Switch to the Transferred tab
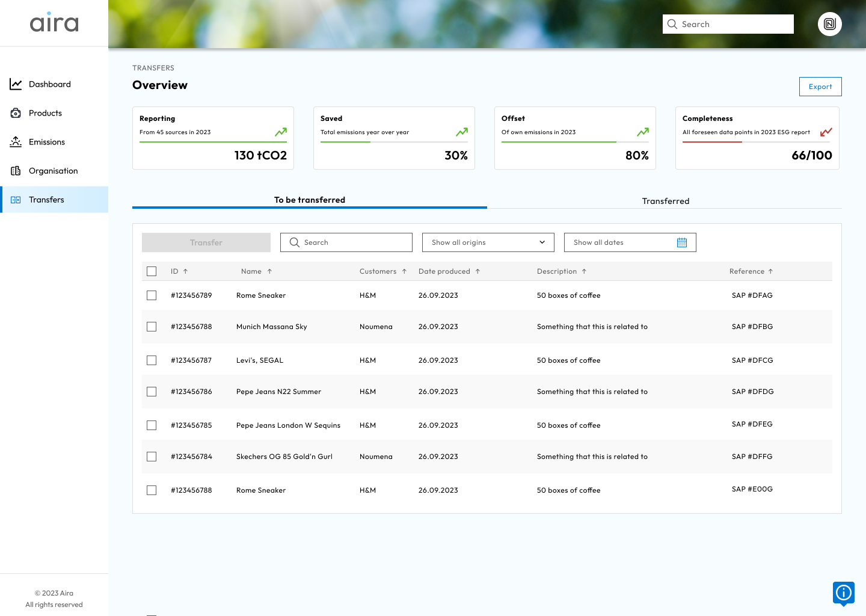The width and height of the screenshot is (866, 616). coord(665,201)
